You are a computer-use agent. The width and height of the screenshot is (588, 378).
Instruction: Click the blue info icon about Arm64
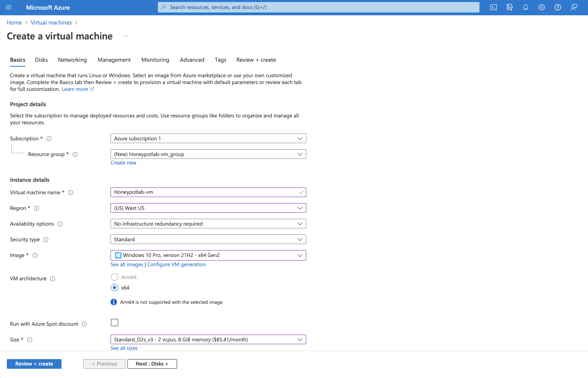(114, 302)
